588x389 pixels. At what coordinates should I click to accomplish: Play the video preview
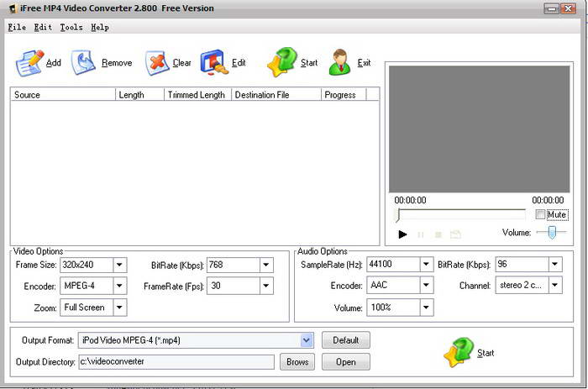[x=402, y=234]
